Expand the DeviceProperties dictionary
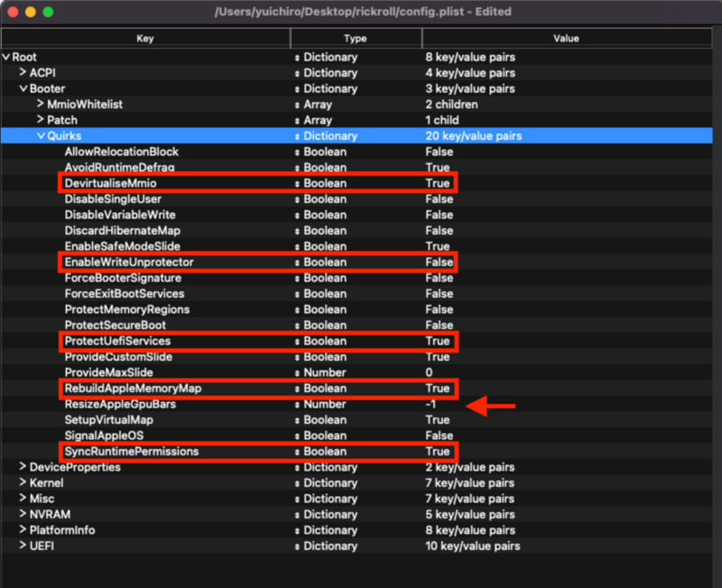 [x=23, y=466]
